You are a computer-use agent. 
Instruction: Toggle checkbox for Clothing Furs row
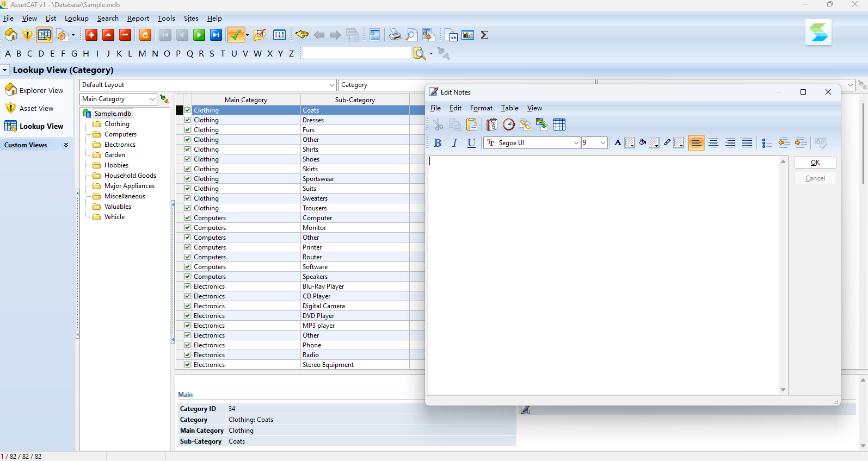[x=188, y=129]
